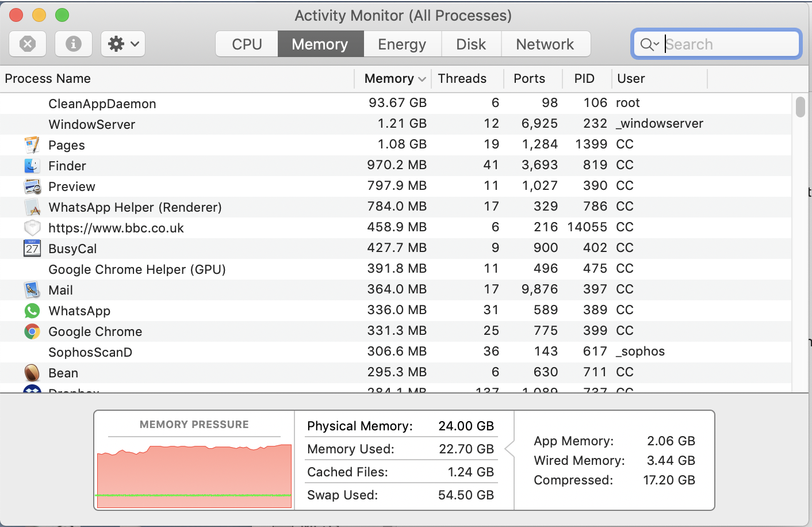Switch to the Energy tab
The width and height of the screenshot is (812, 527).
pos(402,44)
